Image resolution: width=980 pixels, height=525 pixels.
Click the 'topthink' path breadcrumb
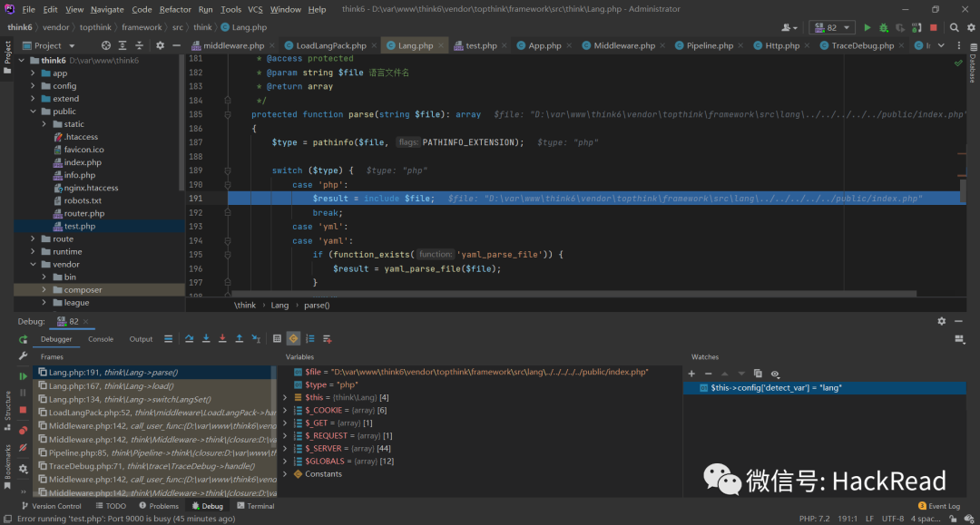(95, 27)
